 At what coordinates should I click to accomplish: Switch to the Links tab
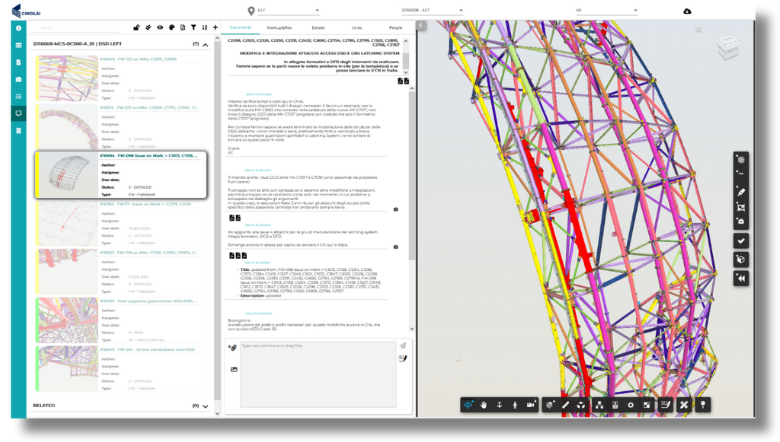(357, 28)
